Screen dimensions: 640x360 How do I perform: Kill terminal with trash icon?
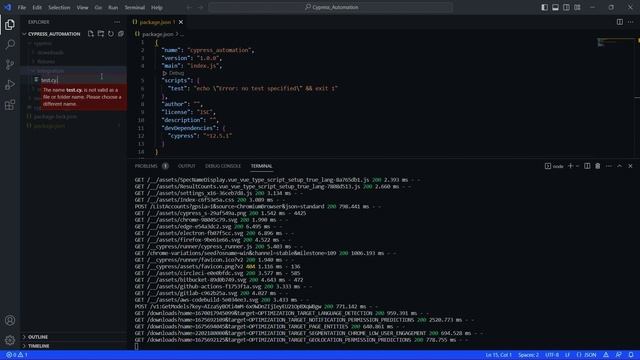598,166
